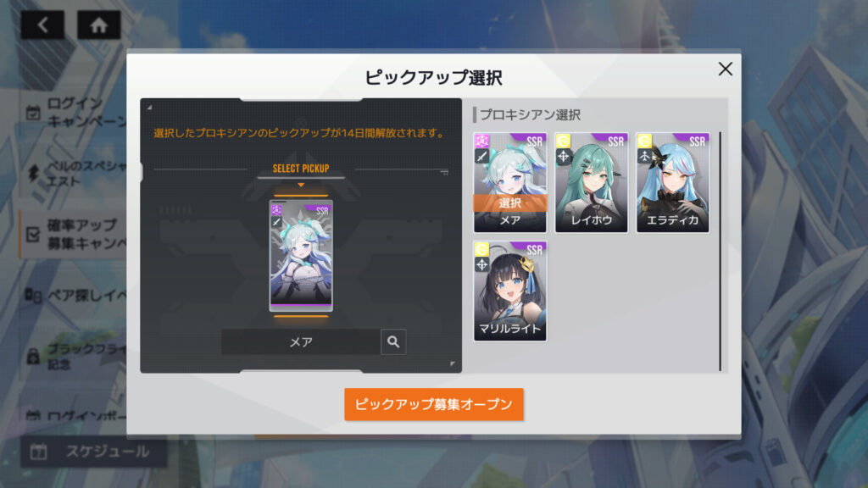Click the back arrow icon
The image size is (868, 488).
click(42, 25)
